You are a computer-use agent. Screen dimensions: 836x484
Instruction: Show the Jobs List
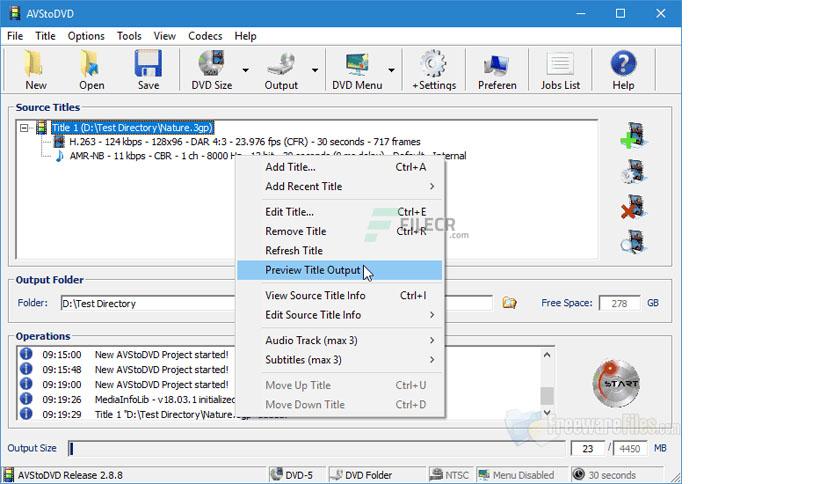560,70
